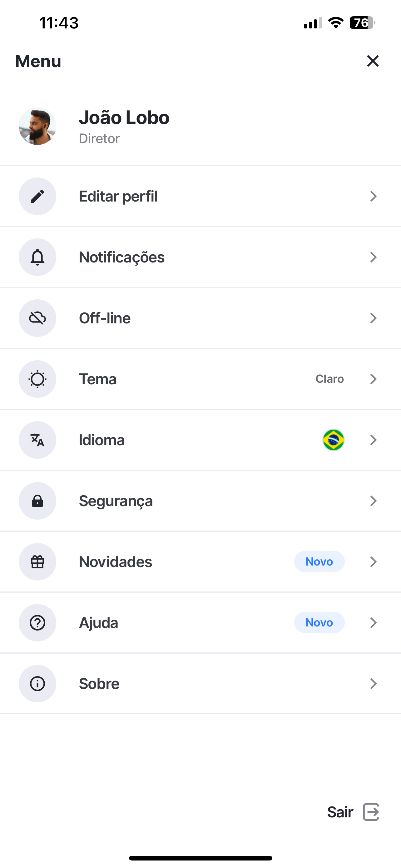
Task: Tap the sun icon for Tema
Action: click(37, 379)
